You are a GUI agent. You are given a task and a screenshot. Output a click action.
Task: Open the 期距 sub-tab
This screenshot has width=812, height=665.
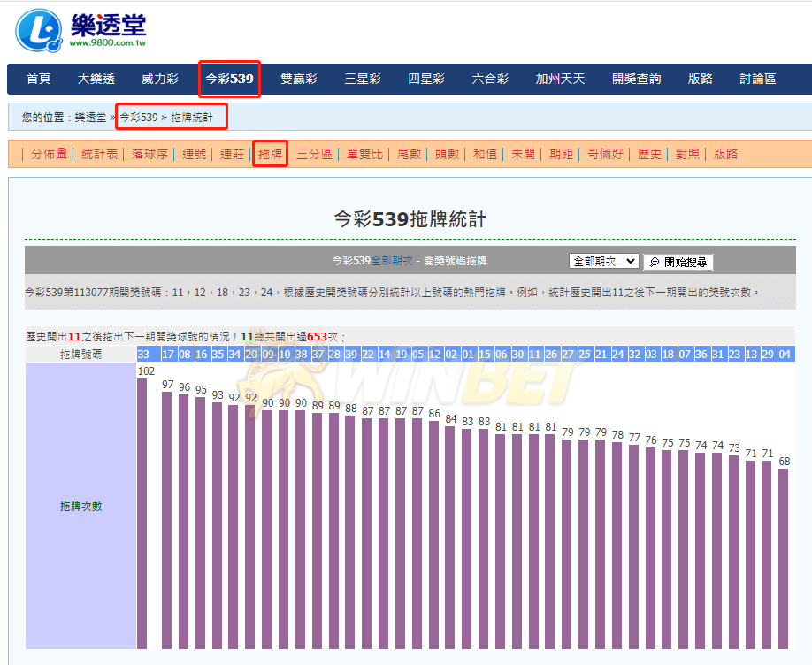pyautogui.click(x=562, y=154)
